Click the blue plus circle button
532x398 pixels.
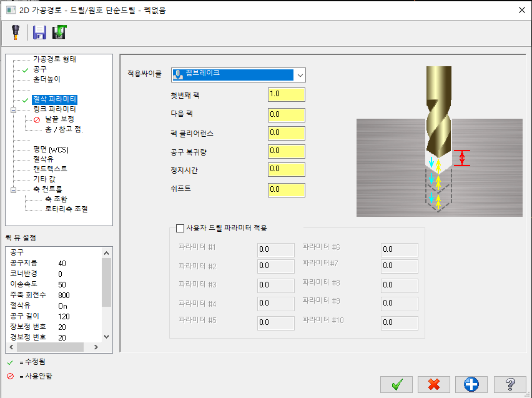471,384
